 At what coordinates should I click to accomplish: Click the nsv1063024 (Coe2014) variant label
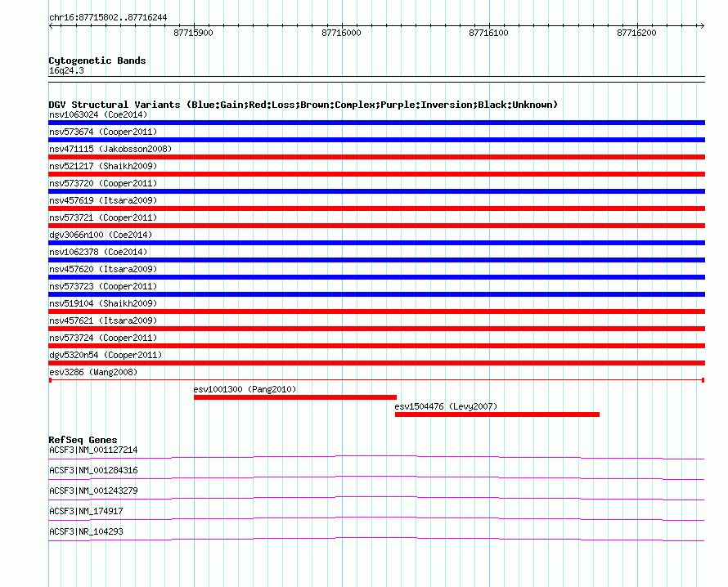(x=98, y=114)
